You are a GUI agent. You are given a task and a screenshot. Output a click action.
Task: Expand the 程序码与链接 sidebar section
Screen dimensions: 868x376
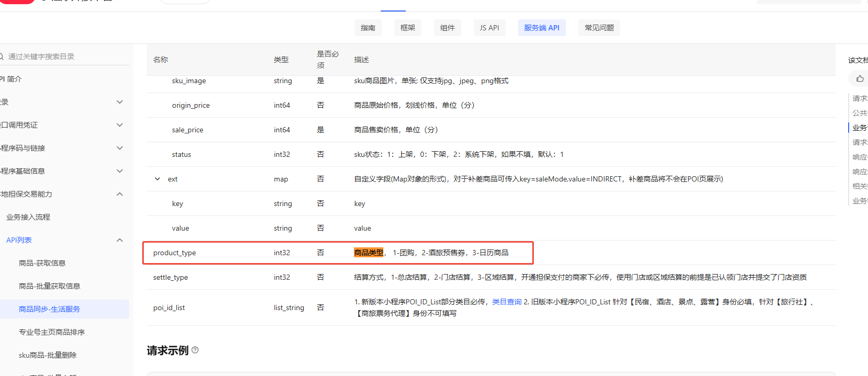pos(120,148)
